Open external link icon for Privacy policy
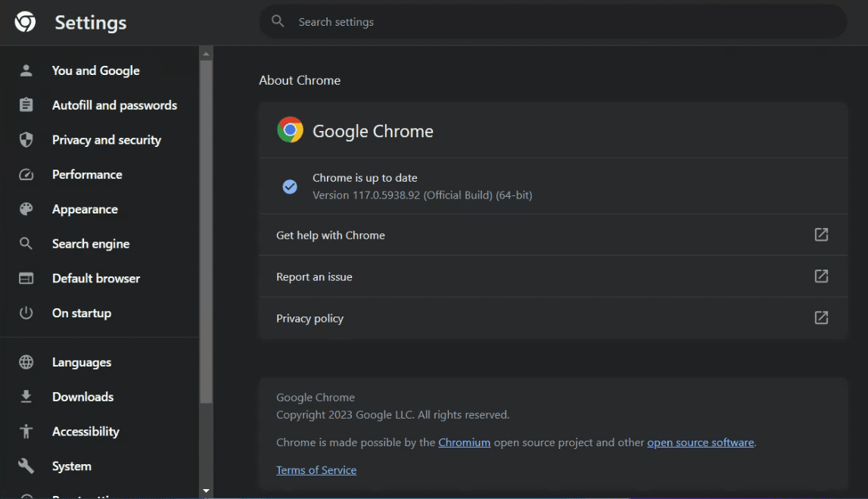The height and width of the screenshot is (499, 868). tap(821, 317)
